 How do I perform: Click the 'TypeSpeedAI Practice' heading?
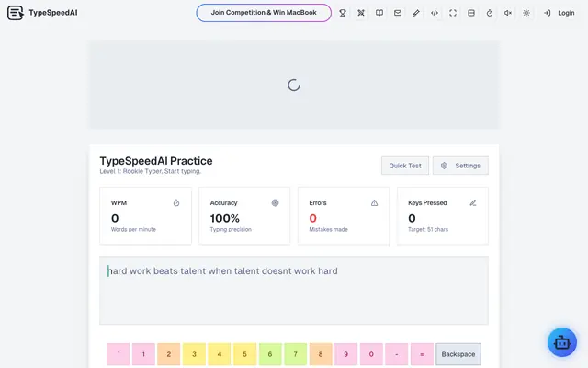[x=156, y=161]
